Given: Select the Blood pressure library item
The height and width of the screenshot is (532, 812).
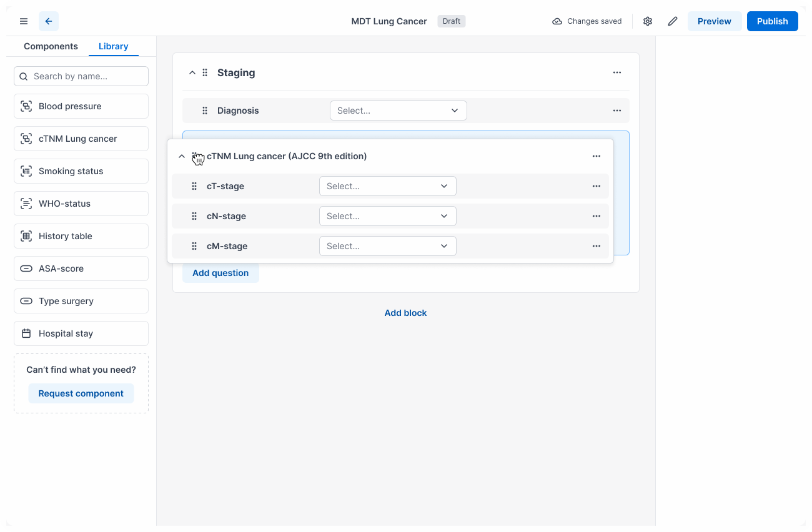Looking at the screenshot, I should click(x=81, y=106).
